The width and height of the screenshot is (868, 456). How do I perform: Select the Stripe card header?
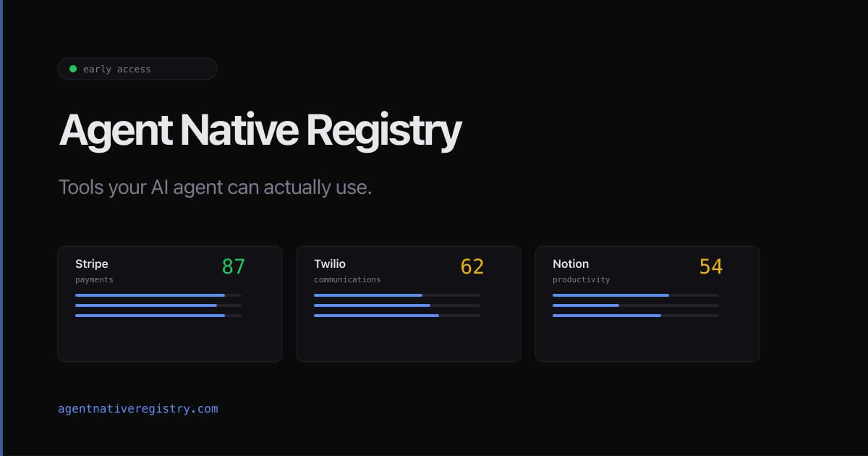pos(91,263)
